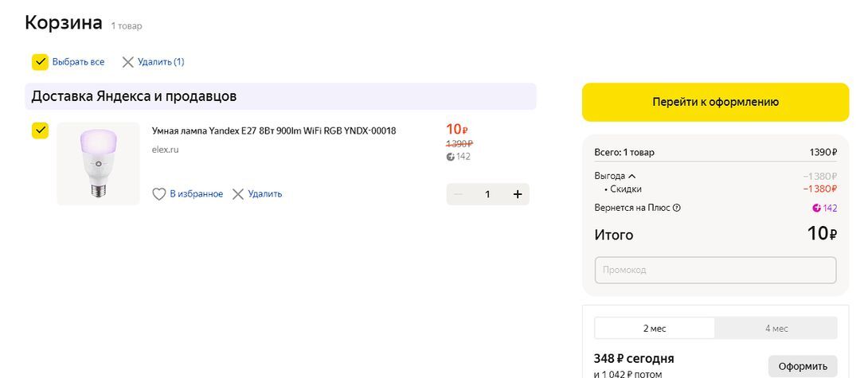Uncheck the smart lamp item checkbox
868x378 pixels.
point(40,131)
